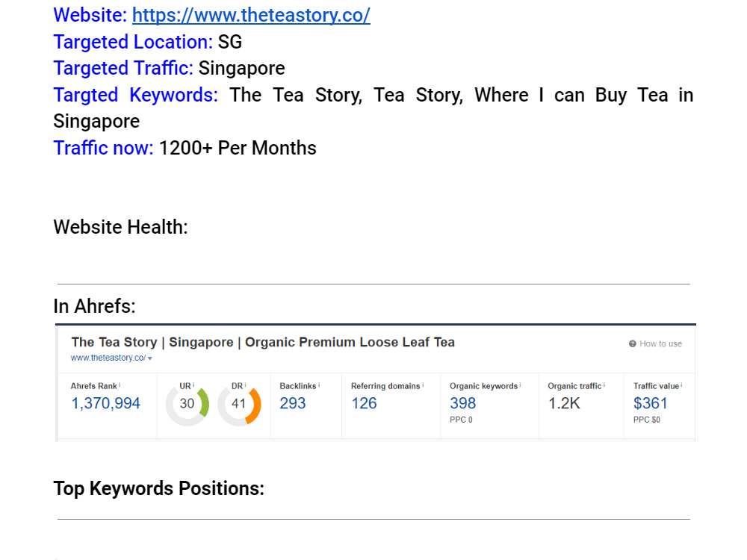The image size is (747, 560).
Task: Click the 'Website Health:' heading
Action: tap(120, 227)
